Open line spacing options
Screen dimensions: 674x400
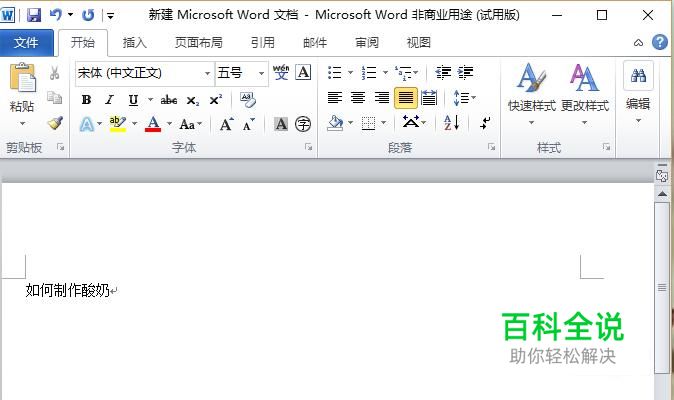coord(464,98)
